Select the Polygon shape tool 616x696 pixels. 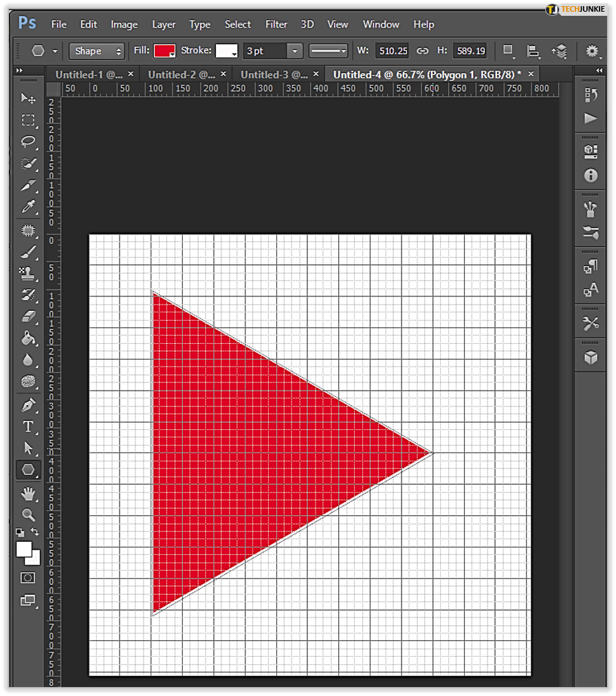[28, 470]
